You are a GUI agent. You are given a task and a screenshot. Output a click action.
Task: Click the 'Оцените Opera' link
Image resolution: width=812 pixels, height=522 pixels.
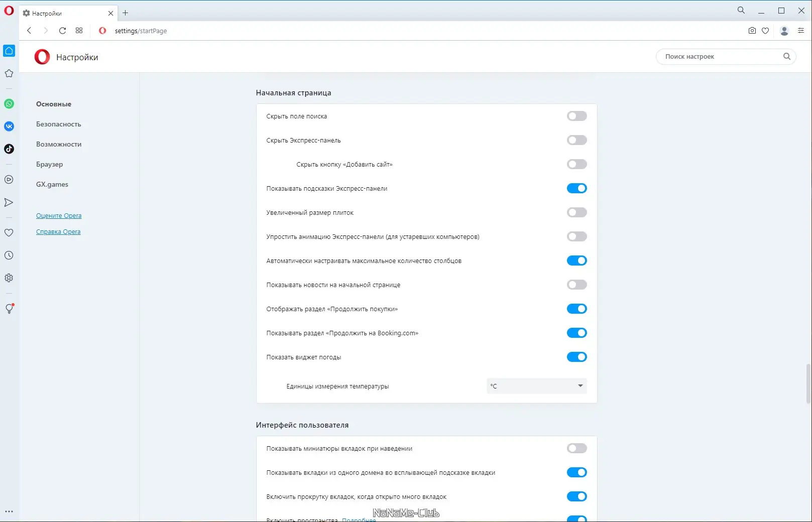[x=59, y=216]
